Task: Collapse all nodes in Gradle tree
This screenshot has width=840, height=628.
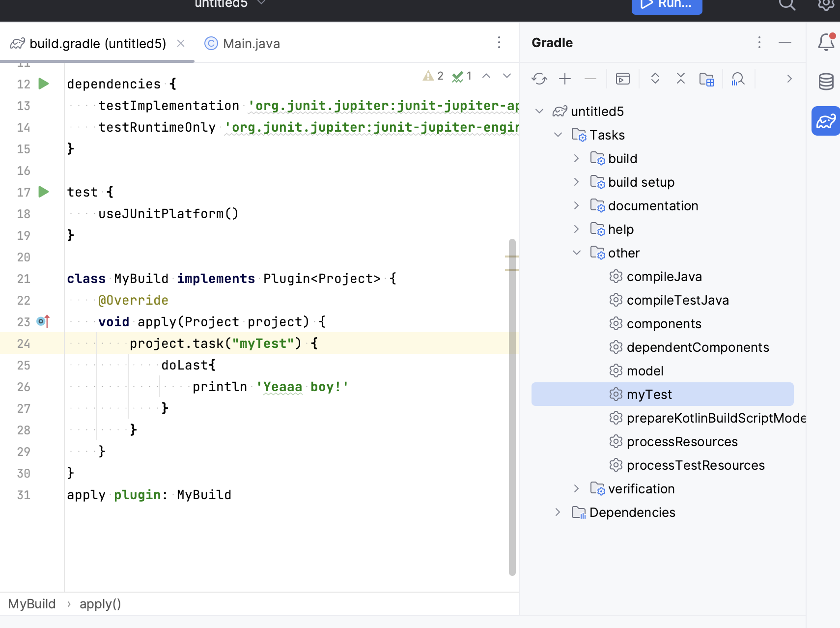Action: click(680, 79)
